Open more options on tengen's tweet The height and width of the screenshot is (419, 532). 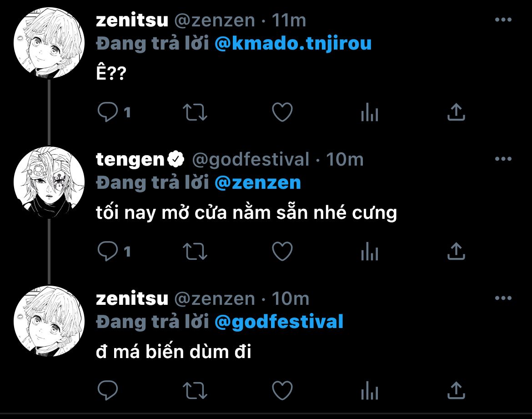pyautogui.click(x=503, y=159)
